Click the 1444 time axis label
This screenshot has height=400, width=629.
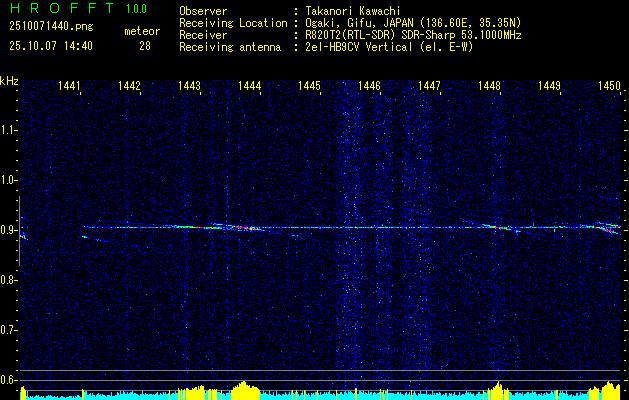(250, 86)
